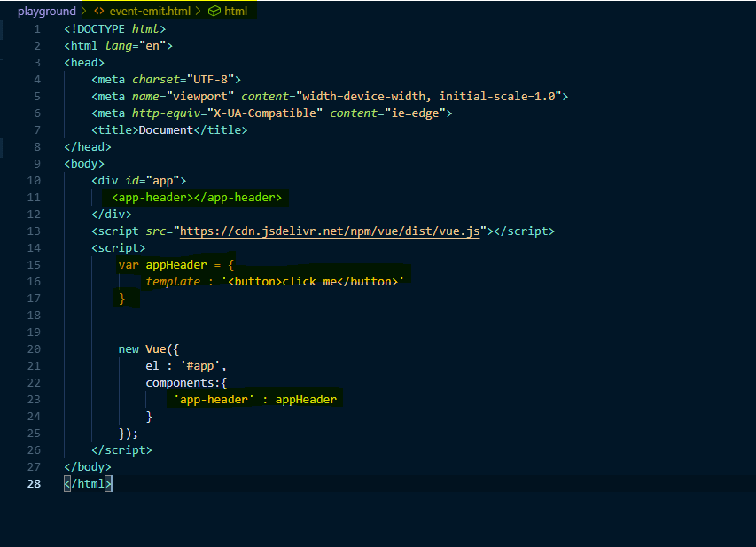Click the http-equiv="X-UA-Compatible" attribute
The image size is (756, 547).
click(227, 113)
